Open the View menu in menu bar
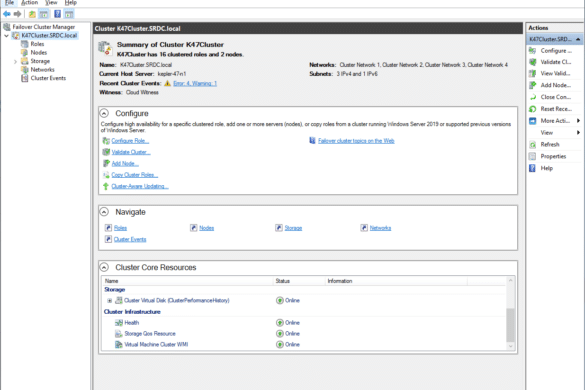The image size is (585, 390). (x=51, y=3)
